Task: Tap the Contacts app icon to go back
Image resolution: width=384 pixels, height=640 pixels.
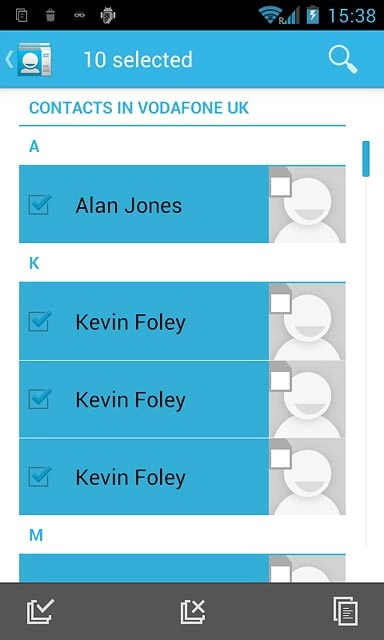Action: coord(35,59)
